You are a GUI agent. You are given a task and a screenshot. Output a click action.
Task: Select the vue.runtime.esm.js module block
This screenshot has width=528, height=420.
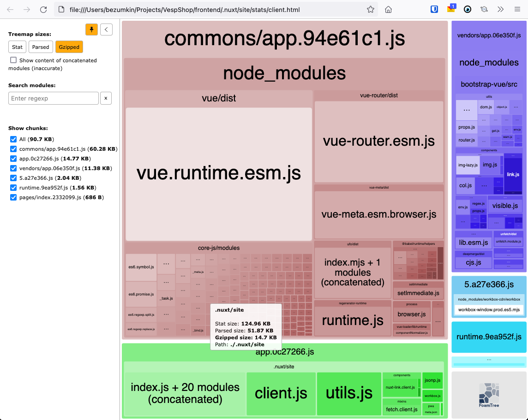[219, 174]
